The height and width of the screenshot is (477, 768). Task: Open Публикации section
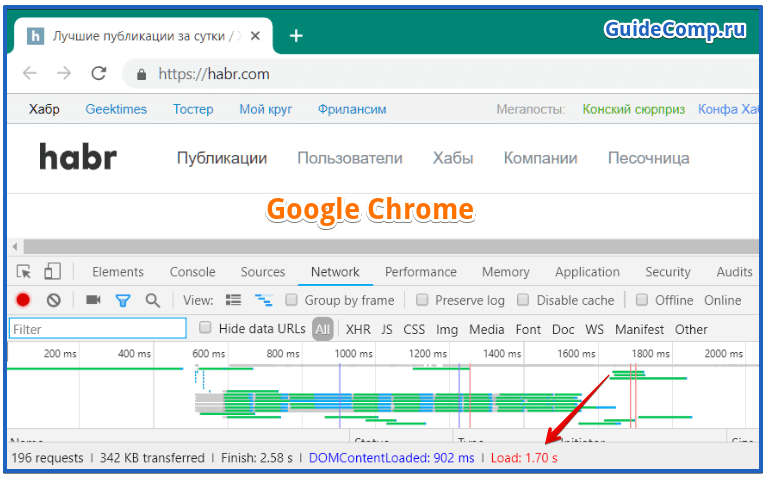click(222, 158)
